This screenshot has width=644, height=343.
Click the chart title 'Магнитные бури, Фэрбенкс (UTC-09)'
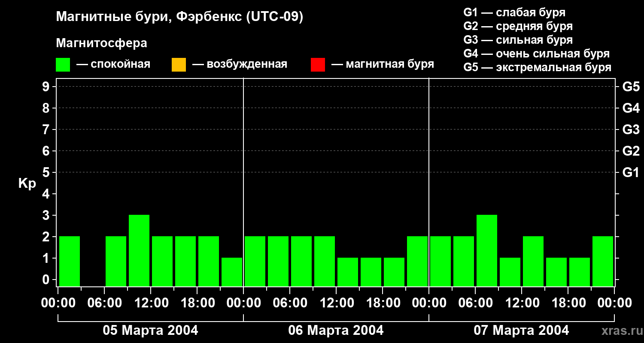coord(179,17)
